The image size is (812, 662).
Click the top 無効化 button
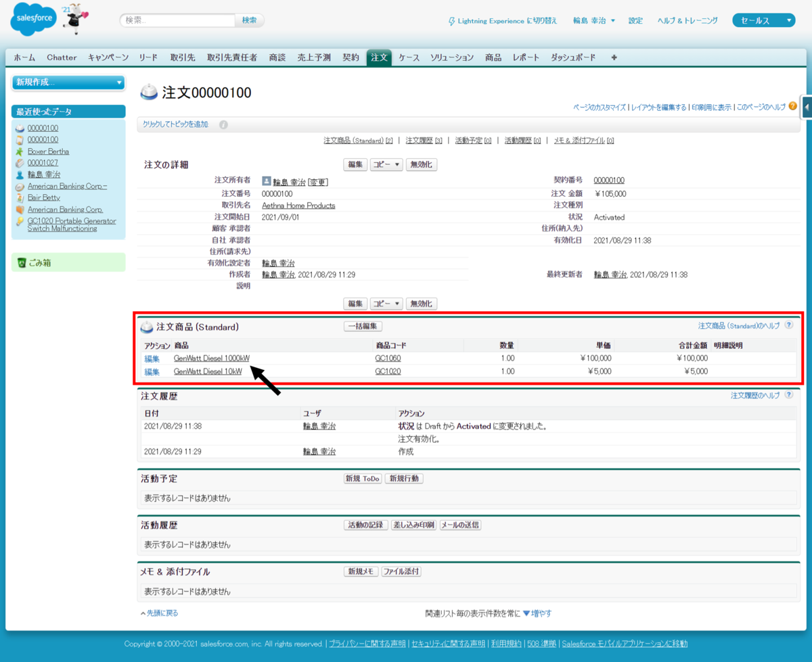422,164
